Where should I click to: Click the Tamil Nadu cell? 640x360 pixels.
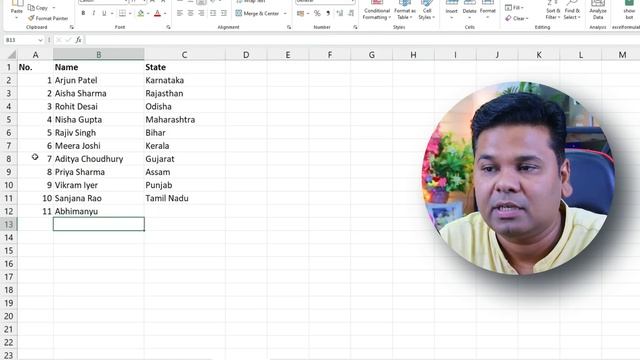[184, 198]
